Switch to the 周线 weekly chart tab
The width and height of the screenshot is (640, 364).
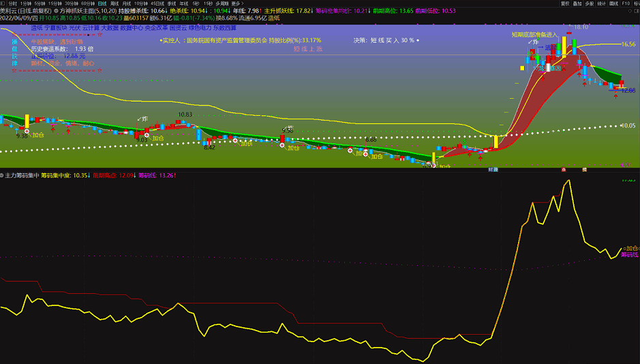point(115,3)
